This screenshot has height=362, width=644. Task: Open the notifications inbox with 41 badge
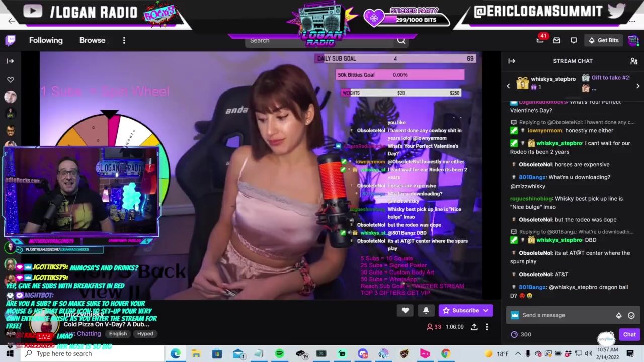540,40
